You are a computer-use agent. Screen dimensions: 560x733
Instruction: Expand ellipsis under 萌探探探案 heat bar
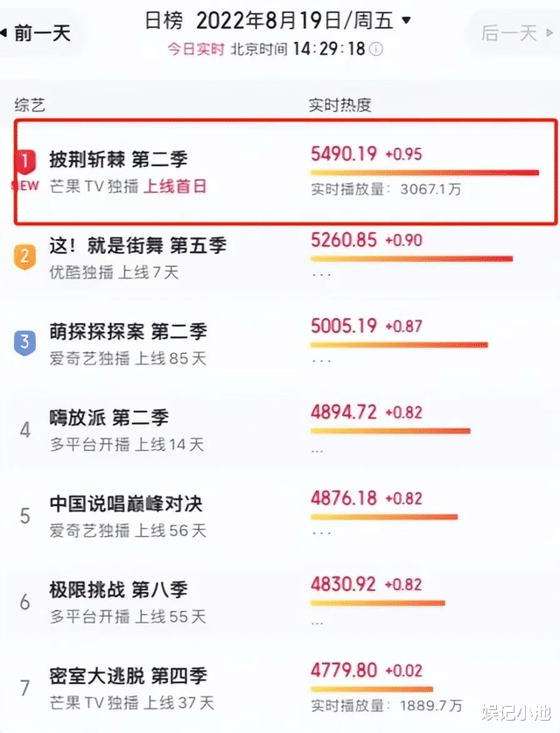(321, 361)
